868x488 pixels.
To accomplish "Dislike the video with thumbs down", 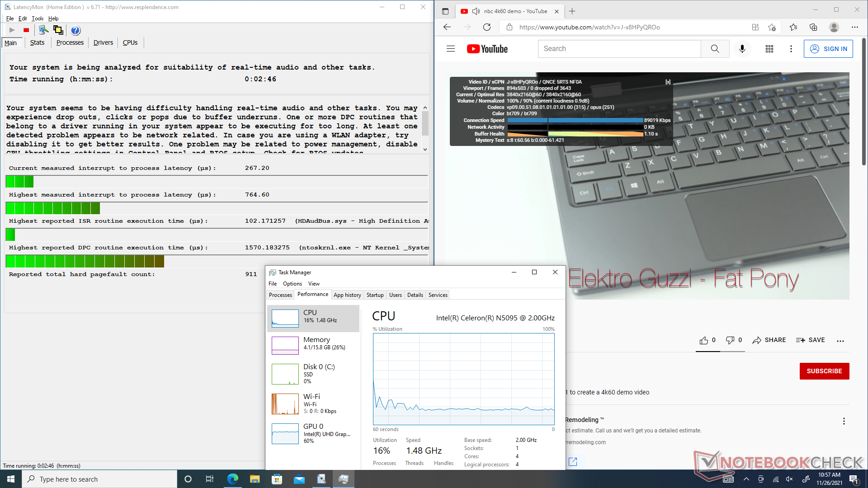I will click(730, 340).
